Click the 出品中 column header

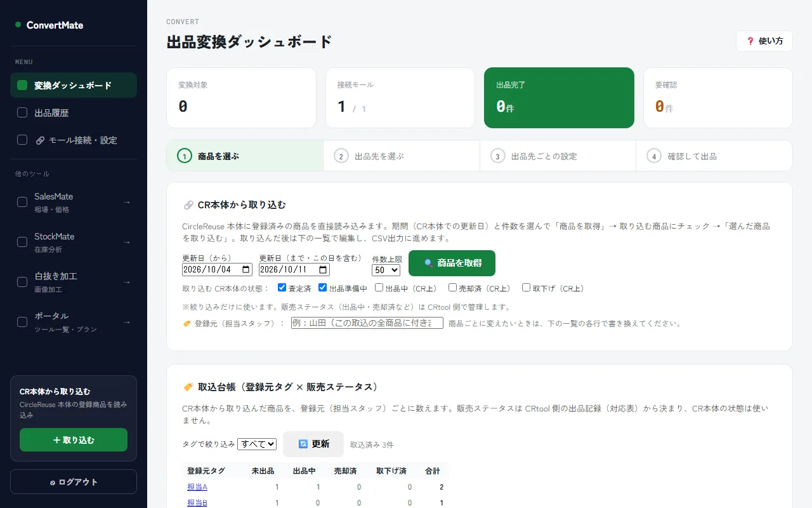click(x=304, y=471)
